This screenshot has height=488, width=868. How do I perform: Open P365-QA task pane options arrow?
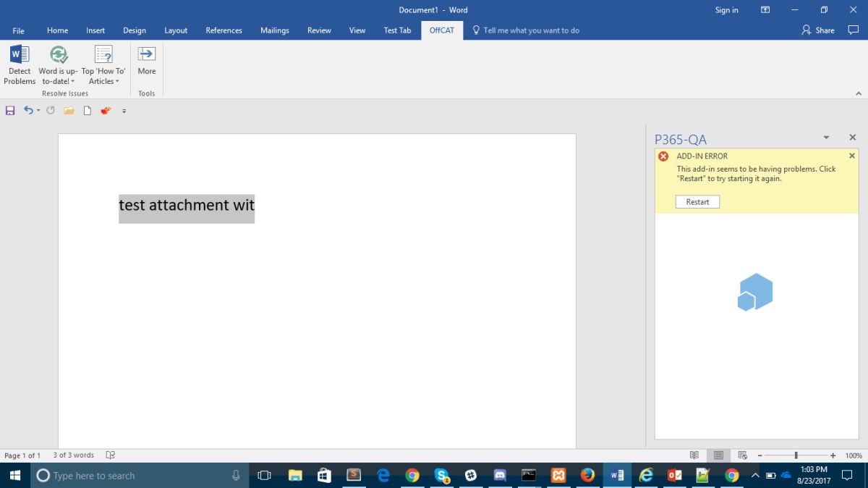pos(826,138)
